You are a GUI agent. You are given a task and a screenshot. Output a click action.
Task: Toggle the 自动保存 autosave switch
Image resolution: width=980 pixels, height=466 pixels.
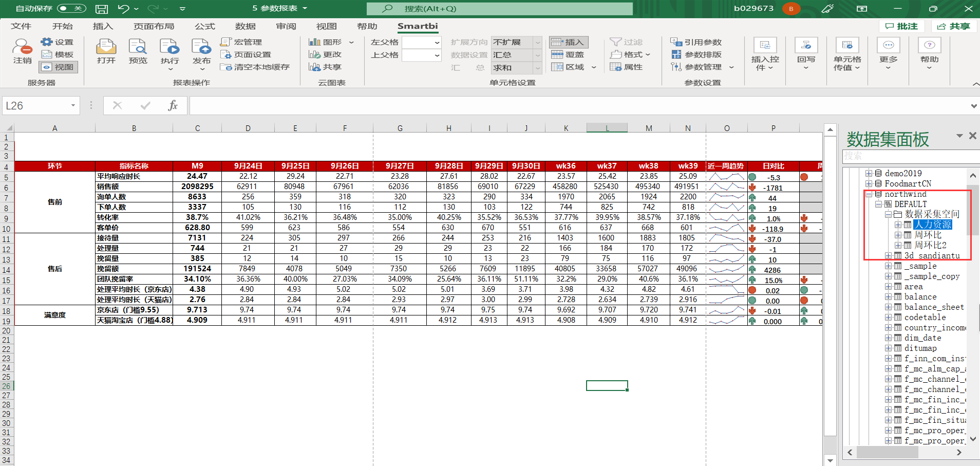coord(71,8)
